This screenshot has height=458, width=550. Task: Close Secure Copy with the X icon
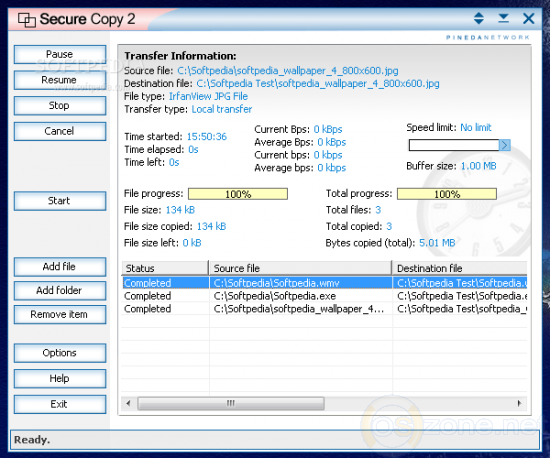point(528,18)
